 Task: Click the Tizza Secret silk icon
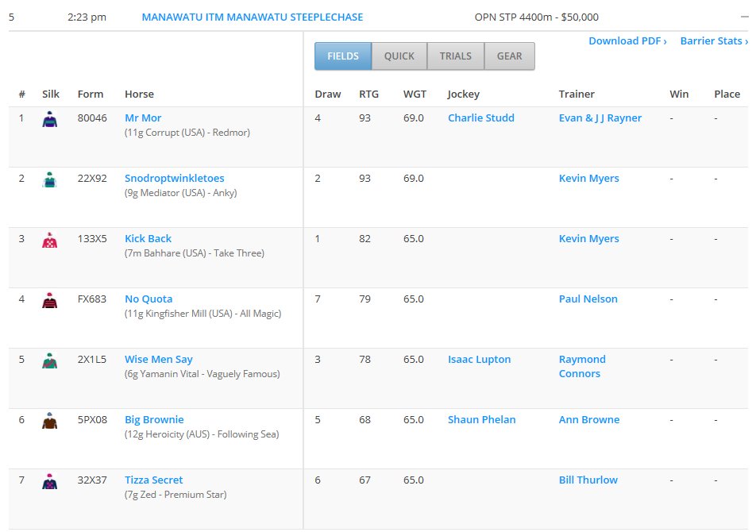[x=50, y=481]
